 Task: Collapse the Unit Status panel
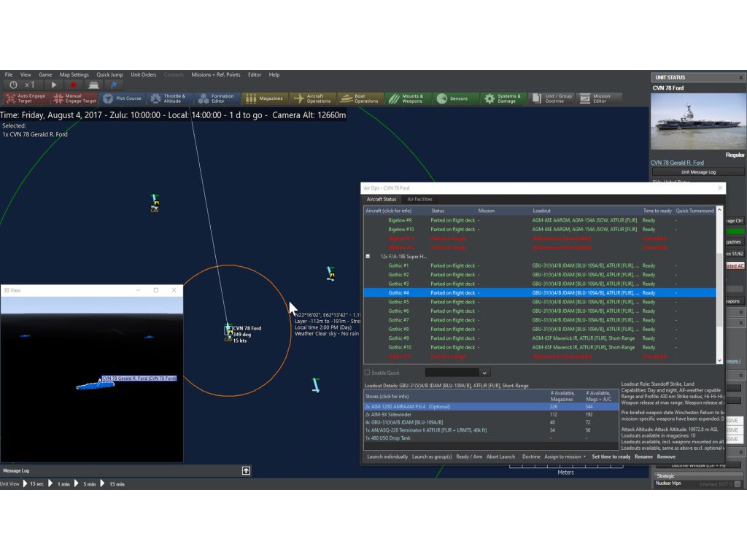[x=741, y=77]
